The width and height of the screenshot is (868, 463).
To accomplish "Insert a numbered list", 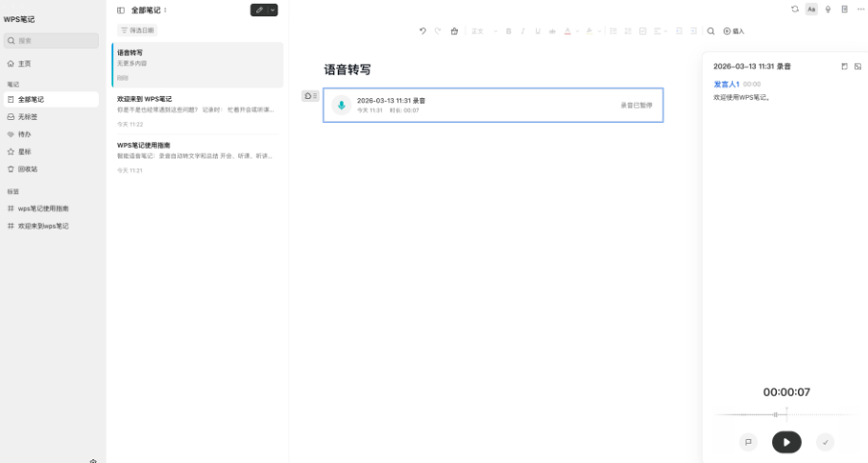I will [x=628, y=31].
